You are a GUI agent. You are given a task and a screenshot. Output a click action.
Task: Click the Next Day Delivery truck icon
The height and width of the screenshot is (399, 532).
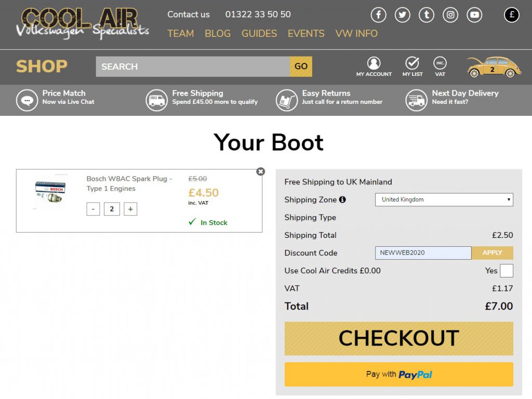click(x=416, y=100)
